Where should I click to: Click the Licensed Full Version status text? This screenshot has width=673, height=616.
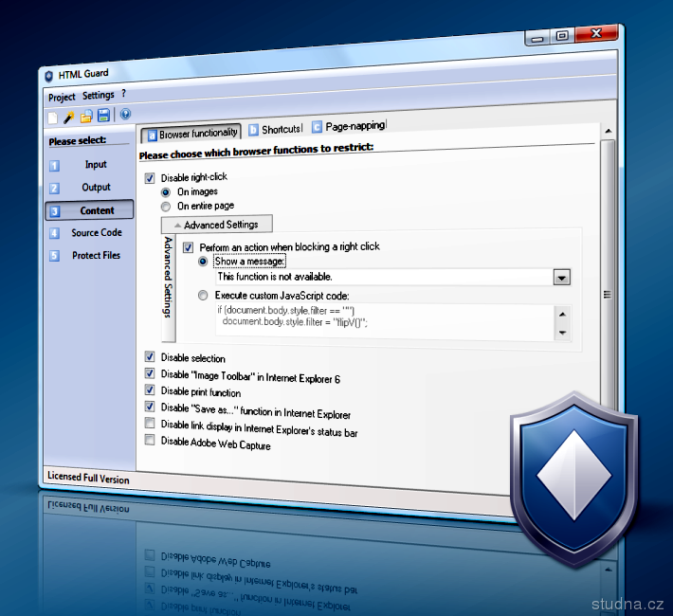[x=88, y=479]
